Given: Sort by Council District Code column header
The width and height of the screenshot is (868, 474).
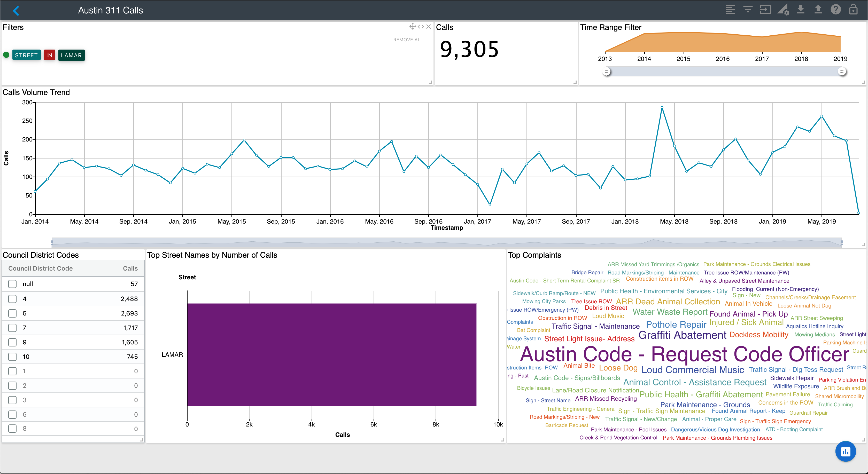Looking at the screenshot, I should 41,268.
